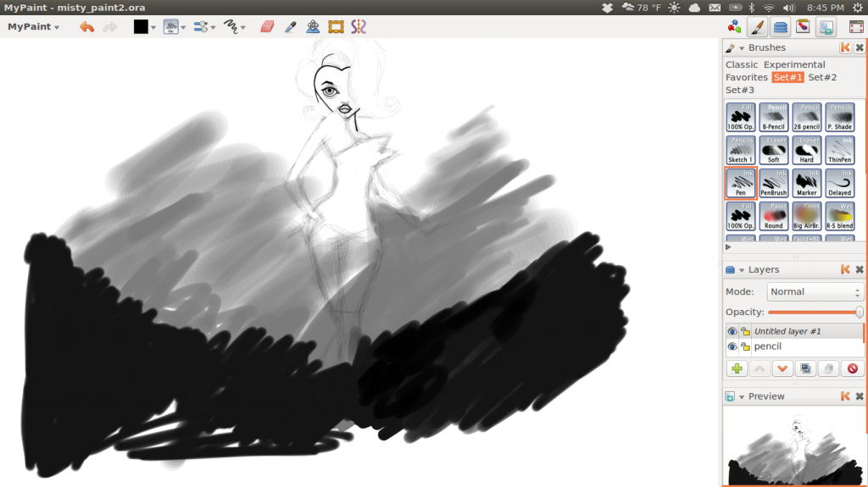Open the brush settings sliders icon
868x487 pixels.
(x=200, y=26)
